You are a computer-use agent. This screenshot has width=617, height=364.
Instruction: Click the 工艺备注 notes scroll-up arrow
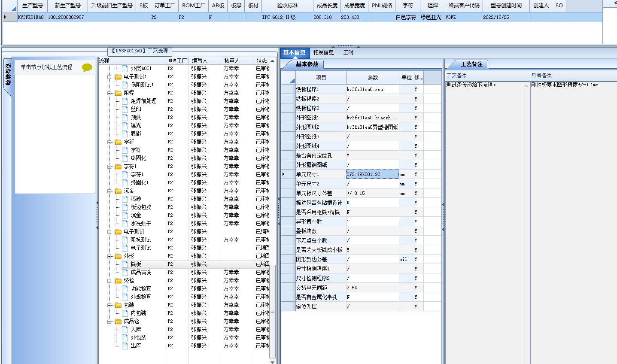[x=526, y=85]
